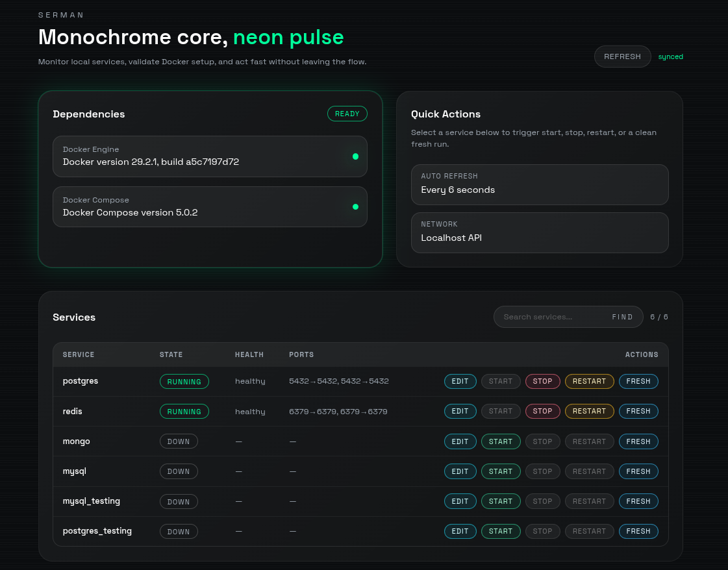Viewport: 728px width, 570px height.
Task: Click the DOWN badge for mysql
Action: 179,471
